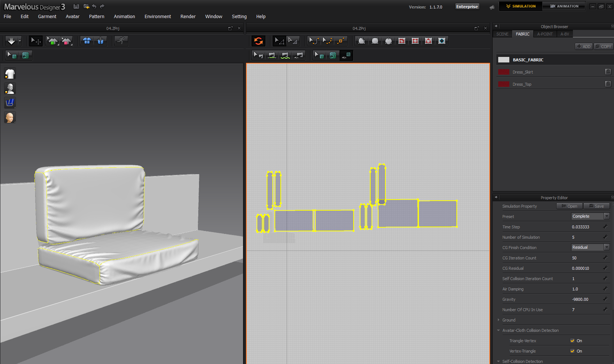Toggle avatar display with the avatar bust icon
614x364 pixels.
coord(10,88)
